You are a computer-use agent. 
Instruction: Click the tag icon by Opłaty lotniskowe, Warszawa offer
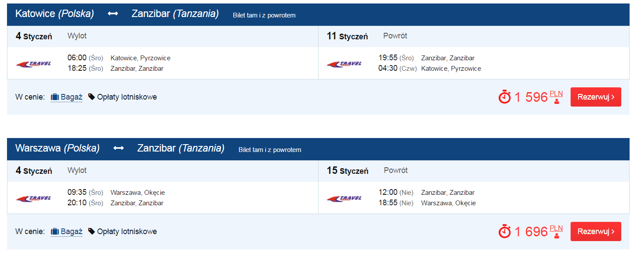(x=91, y=231)
